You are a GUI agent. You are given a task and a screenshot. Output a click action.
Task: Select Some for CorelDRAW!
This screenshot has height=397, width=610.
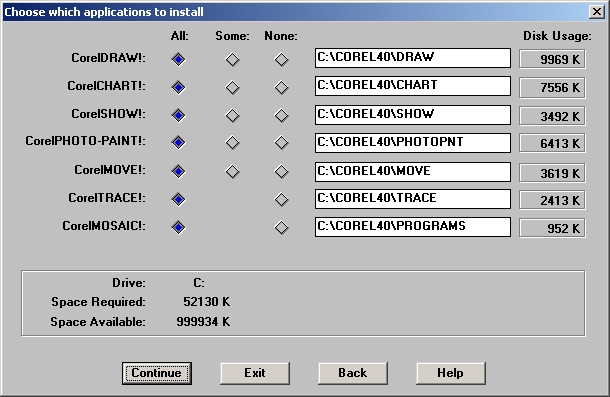pos(233,60)
